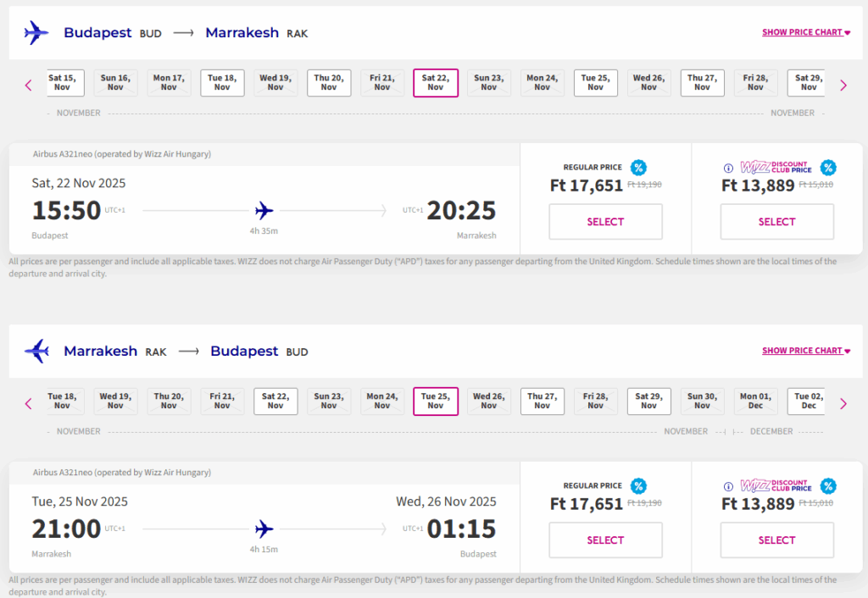Click the outbound Discount Club percent badge
868x598 pixels.
click(828, 168)
